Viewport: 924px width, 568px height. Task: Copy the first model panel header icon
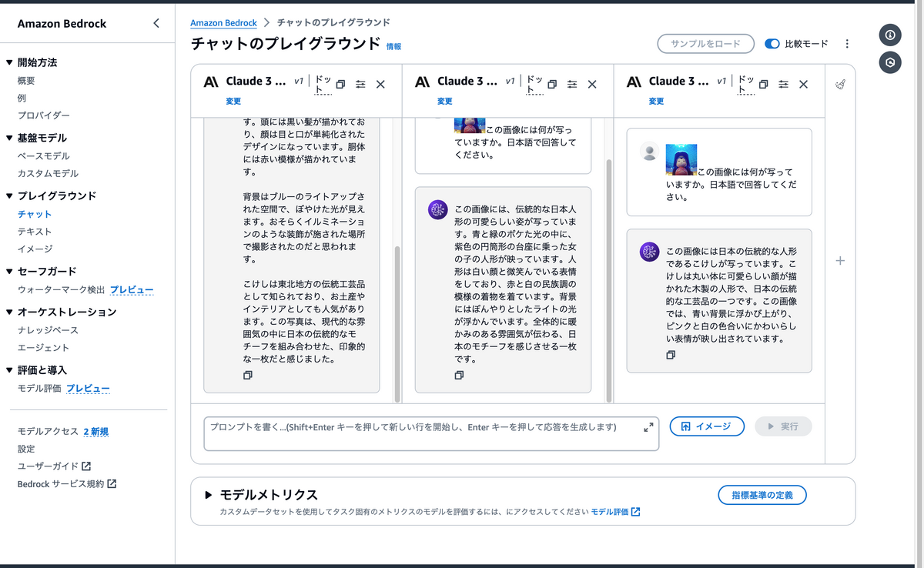click(x=340, y=85)
